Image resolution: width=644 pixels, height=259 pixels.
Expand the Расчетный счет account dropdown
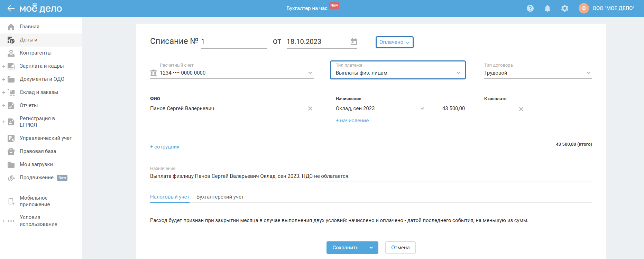(x=310, y=73)
